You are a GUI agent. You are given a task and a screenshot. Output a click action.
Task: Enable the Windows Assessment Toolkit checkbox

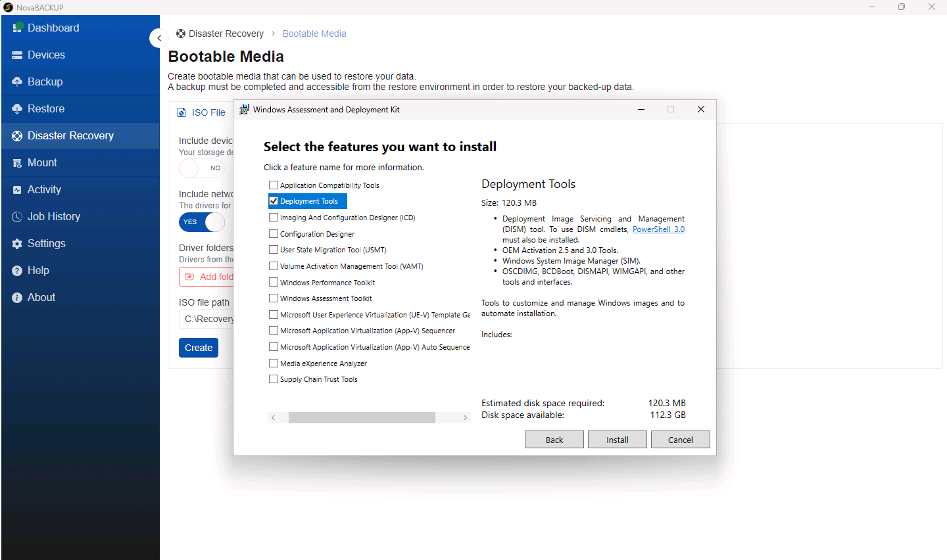274,298
